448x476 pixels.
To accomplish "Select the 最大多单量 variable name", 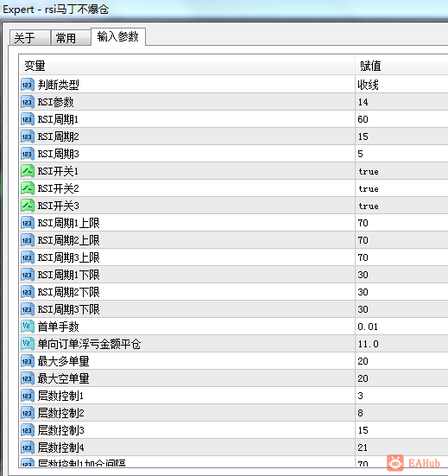I will [x=63, y=361].
